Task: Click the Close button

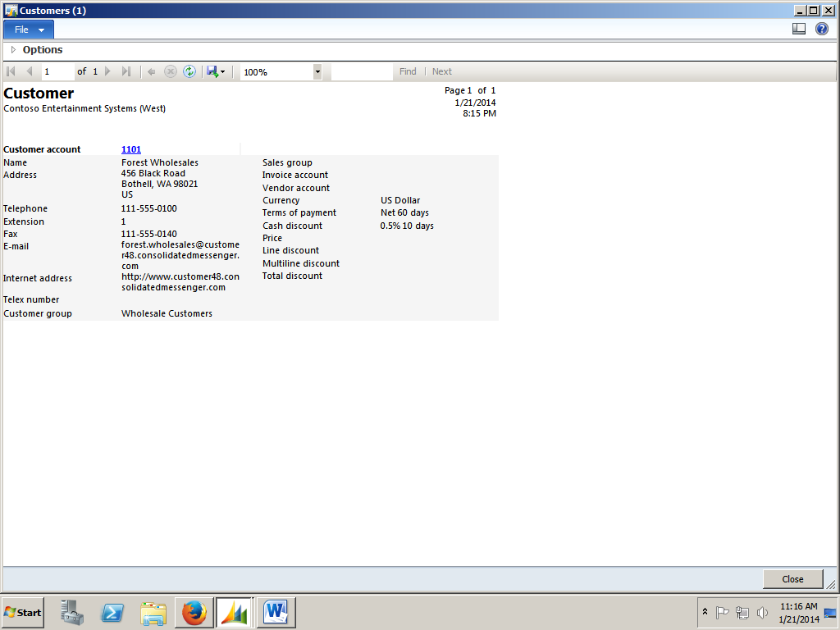Action: pos(792,579)
